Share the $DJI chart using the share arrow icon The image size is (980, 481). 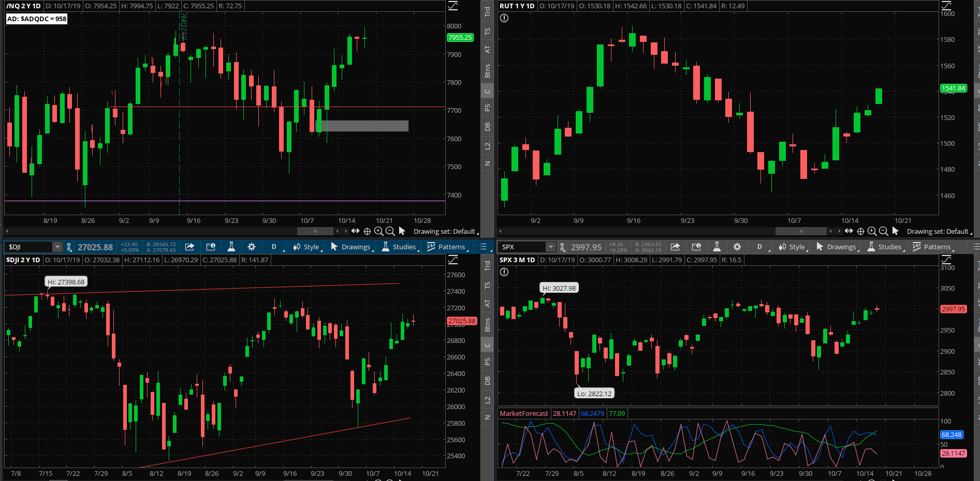click(189, 247)
